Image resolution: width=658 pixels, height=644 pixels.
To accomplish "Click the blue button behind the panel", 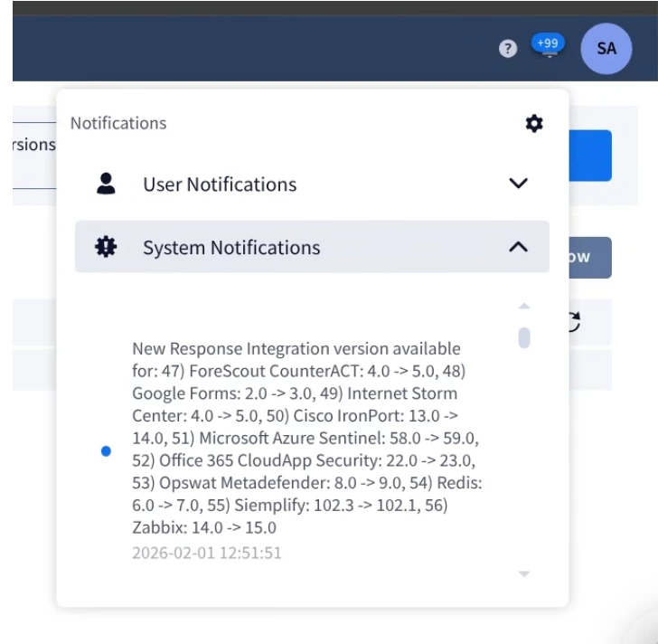I will coord(590,156).
